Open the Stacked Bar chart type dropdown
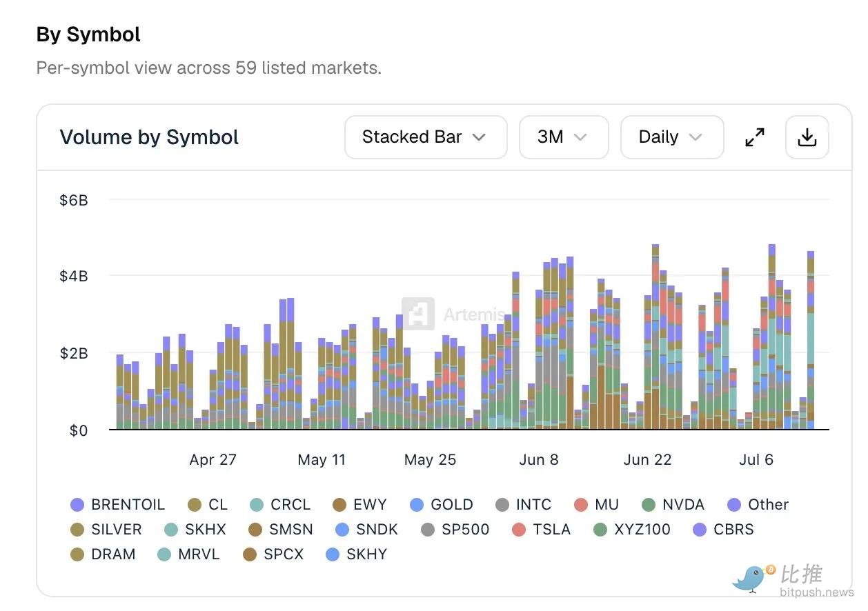 (x=426, y=137)
